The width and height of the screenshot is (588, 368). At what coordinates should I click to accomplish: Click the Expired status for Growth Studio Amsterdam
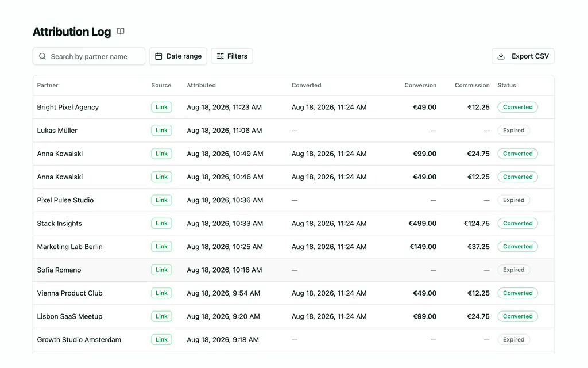(x=513, y=339)
